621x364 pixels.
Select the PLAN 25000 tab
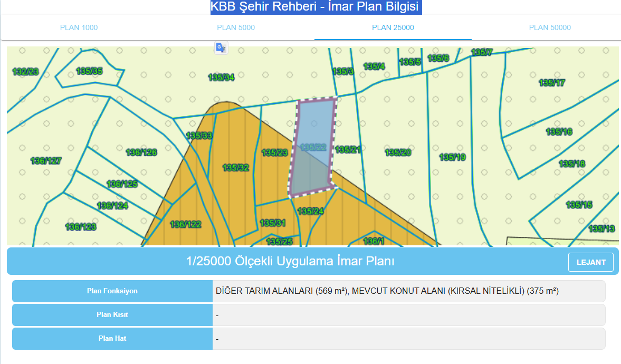(393, 27)
